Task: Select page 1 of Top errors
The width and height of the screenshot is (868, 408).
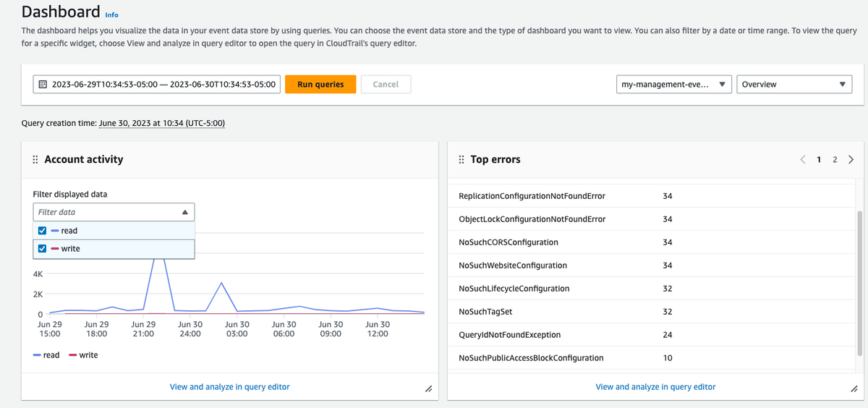Action: pos(819,159)
